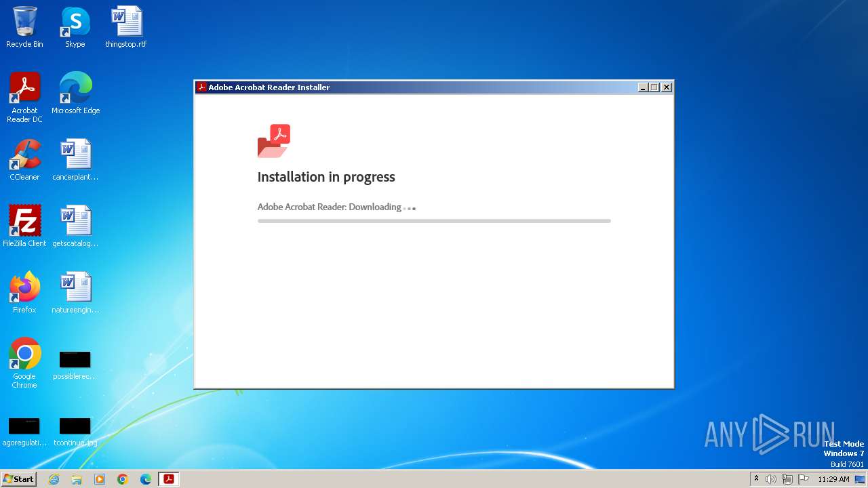
Task: Open the network tray icon
Action: tap(787, 479)
